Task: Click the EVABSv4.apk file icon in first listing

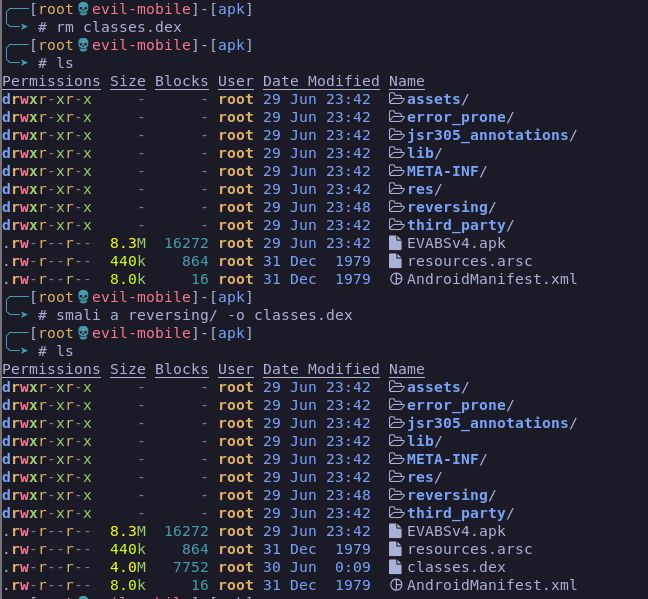Action: point(395,243)
